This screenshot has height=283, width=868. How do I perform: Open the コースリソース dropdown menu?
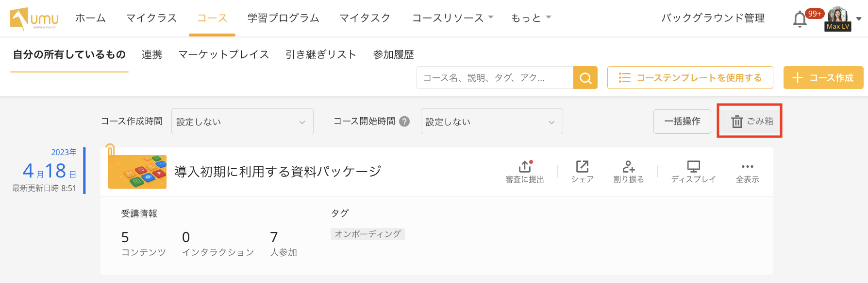tap(452, 18)
